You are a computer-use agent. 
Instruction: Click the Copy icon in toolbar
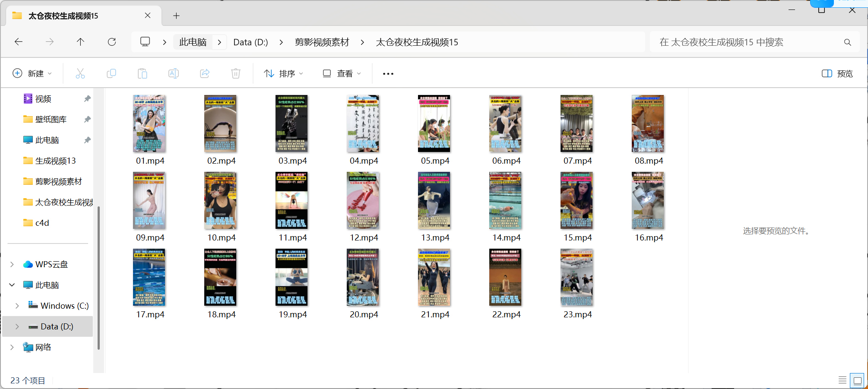pos(111,73)
